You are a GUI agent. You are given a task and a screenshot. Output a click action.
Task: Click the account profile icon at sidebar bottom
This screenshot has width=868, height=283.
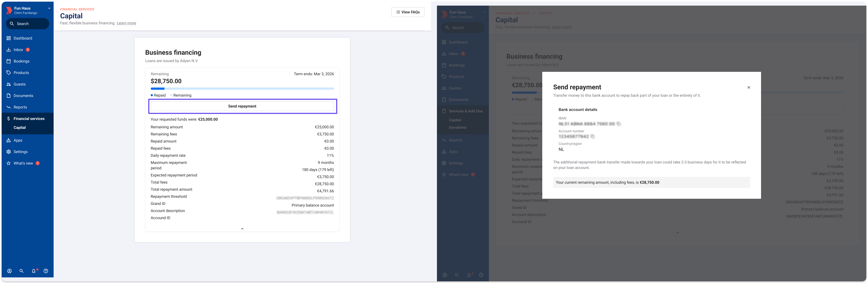pyautogui.click(x=9, y=271)
